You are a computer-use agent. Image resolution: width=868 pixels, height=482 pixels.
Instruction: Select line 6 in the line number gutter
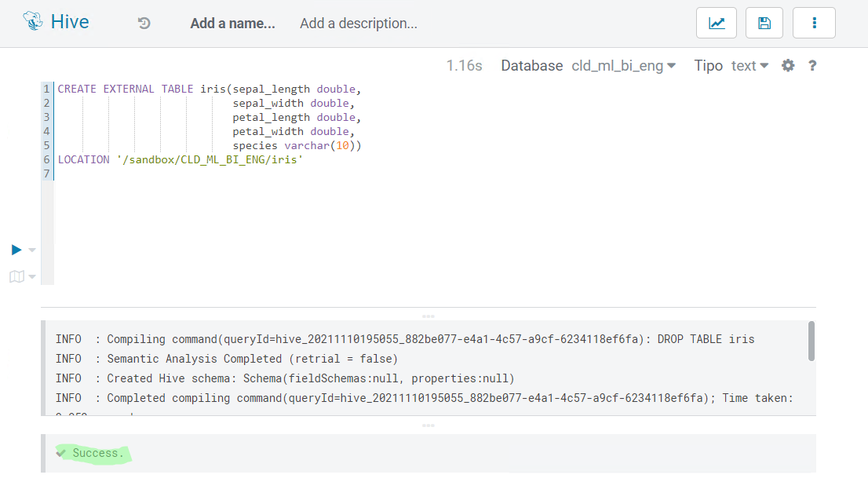click(x=46, y=159)
